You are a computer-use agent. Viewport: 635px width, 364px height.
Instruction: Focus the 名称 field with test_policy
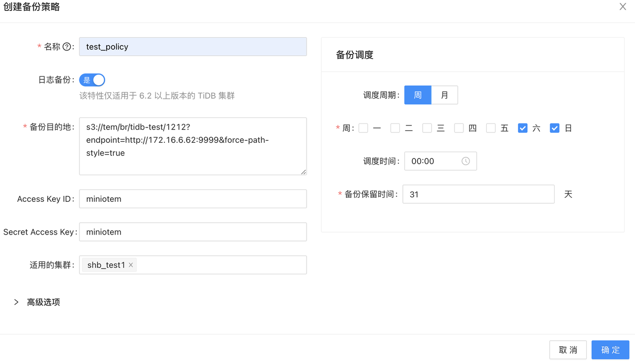pyautogui.click(x=193, y=47)
